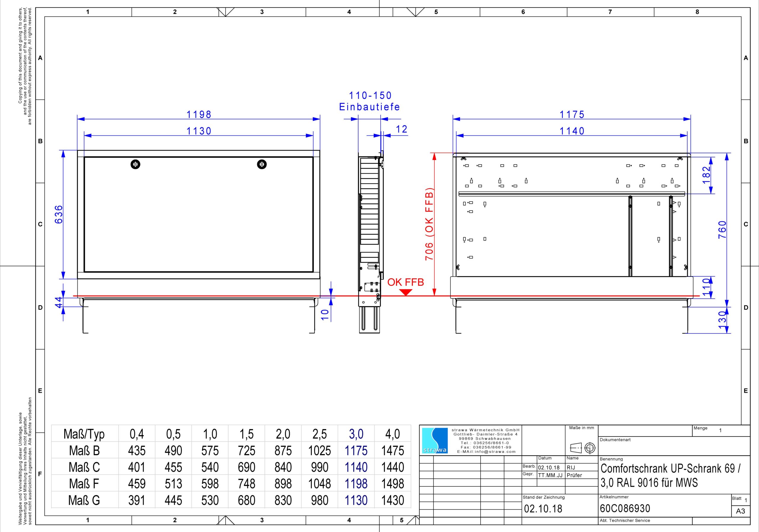
Task: Click the 4,0 type column header
Action: click(x=393, y=434)
